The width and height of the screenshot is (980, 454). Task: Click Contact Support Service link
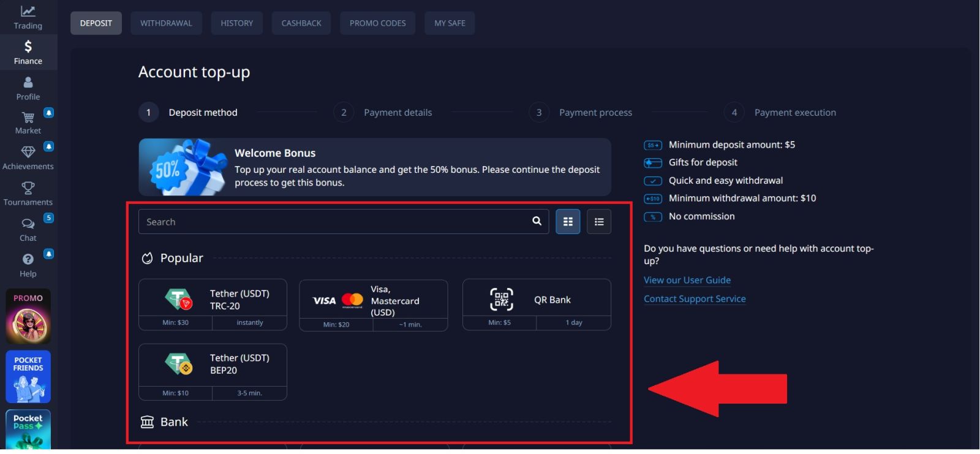[x=694, y=299]
